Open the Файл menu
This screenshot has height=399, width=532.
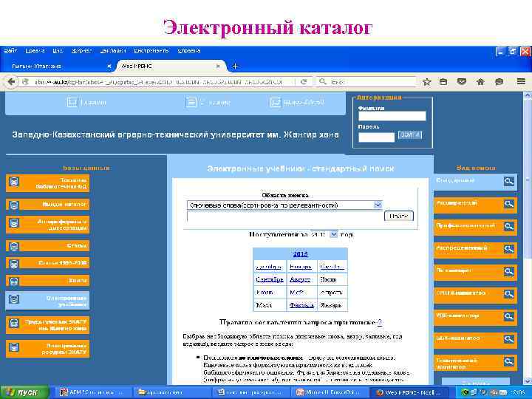[10, 50]
